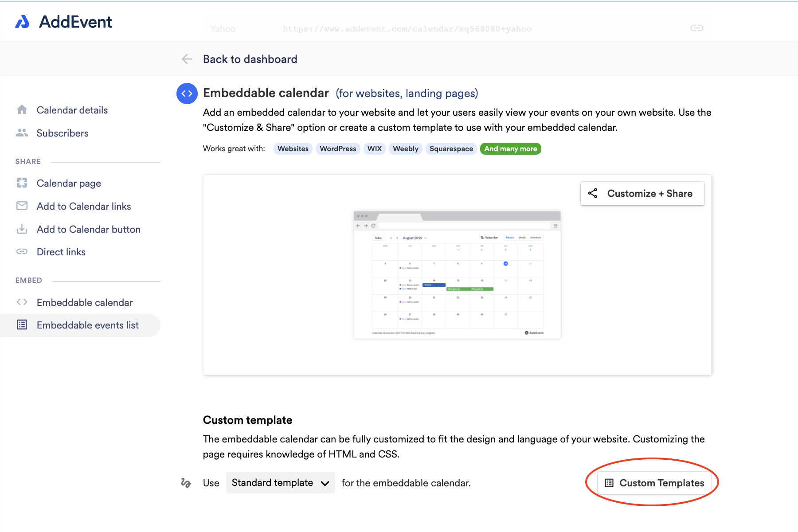
Task: Click the Subscribers people icon
Action: tap(22, 133)
